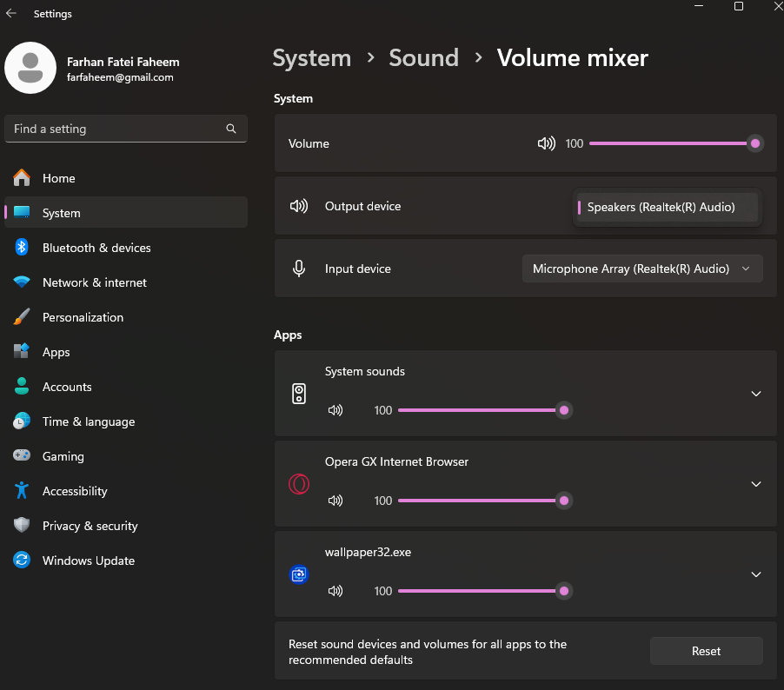Expand the System sounds settings chevron
784x690 pixels.
point(755,394)
